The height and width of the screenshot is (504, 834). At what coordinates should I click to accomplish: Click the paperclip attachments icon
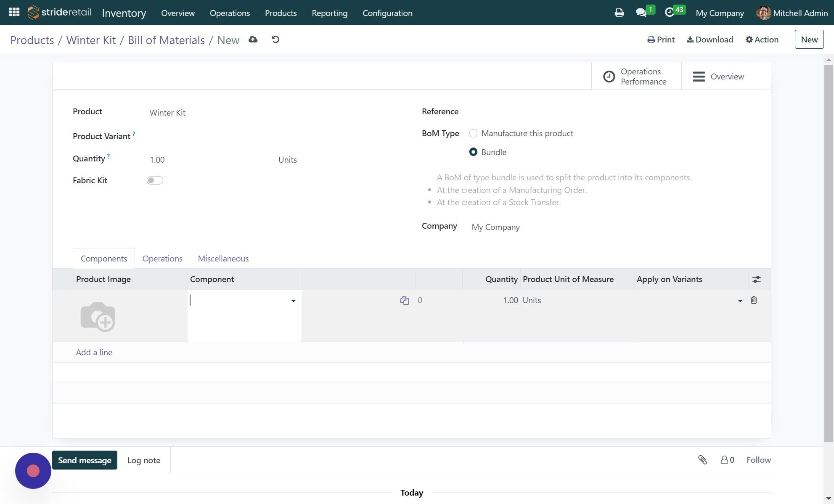[702, 460]
